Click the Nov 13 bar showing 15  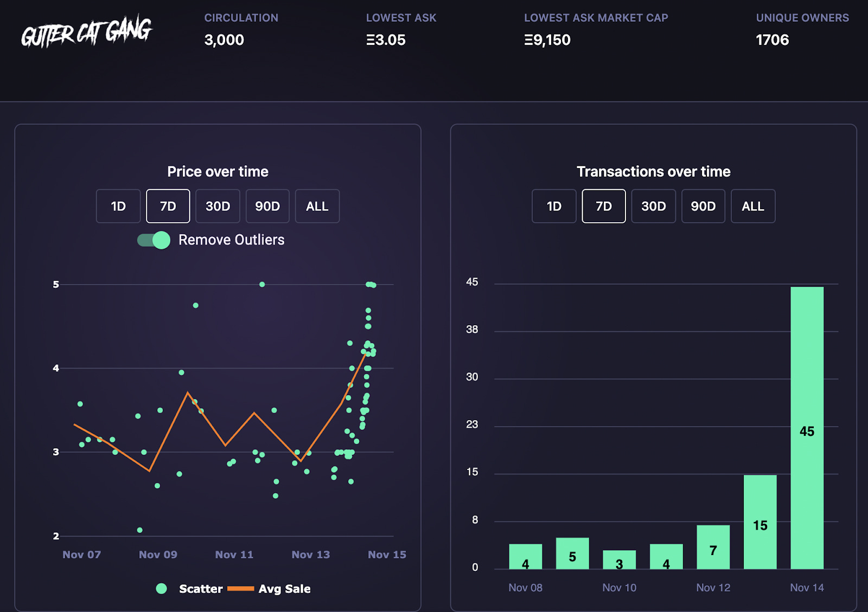pyautogui.click(x=760, y=522)
